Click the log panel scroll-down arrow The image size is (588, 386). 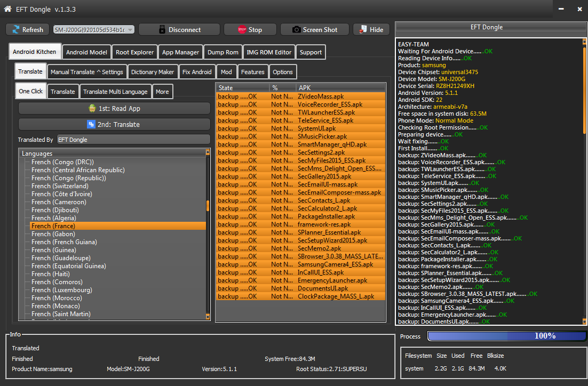(584, 321)
